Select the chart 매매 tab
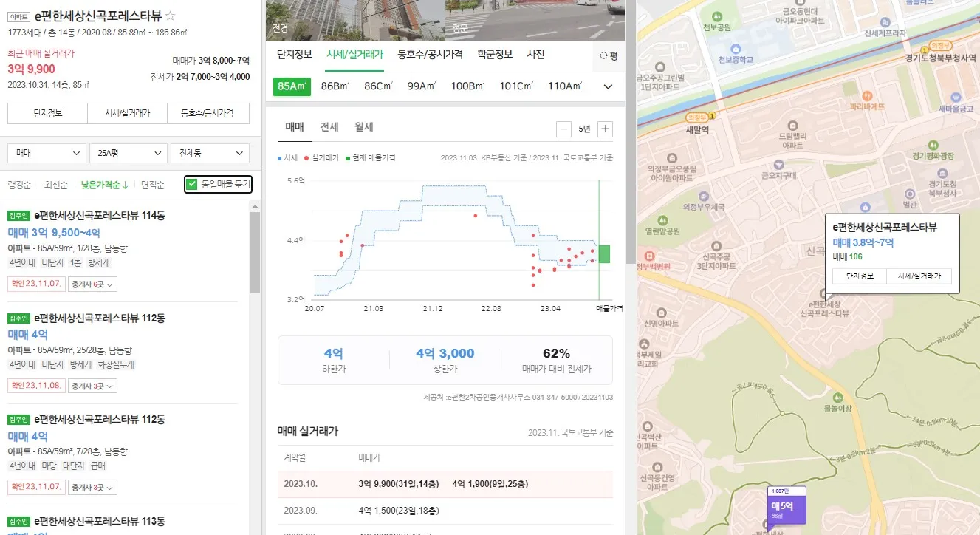980x535 pixels. [x=295, y=127]
